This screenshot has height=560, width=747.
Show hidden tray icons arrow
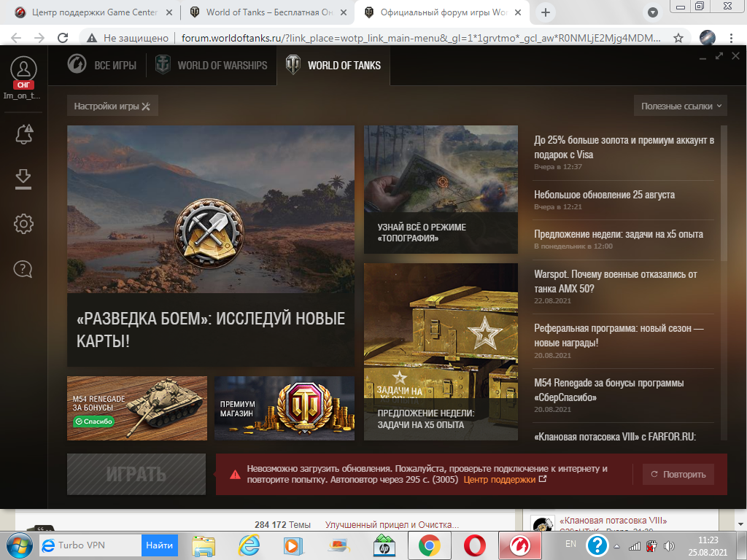(x=616, y=546)
